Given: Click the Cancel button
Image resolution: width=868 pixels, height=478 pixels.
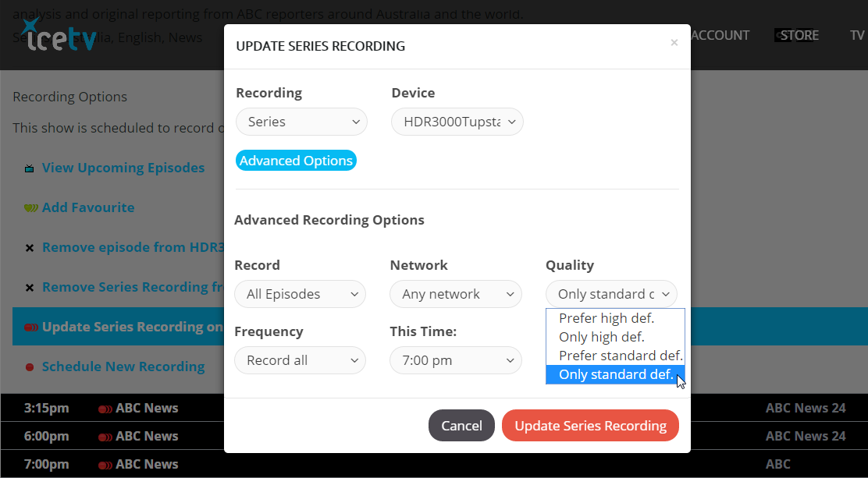Looking at the screenshot, I should pyautogui.click(x=461, y=426).
